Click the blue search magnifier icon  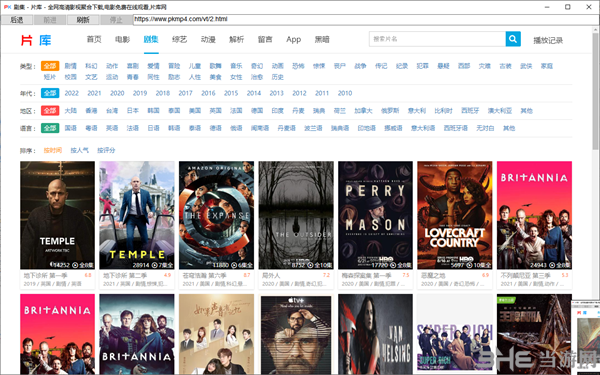[513, 39]
